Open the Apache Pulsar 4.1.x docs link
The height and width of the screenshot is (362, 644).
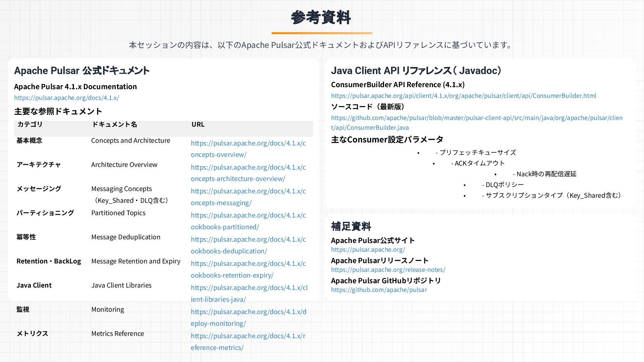pos(66,98)
